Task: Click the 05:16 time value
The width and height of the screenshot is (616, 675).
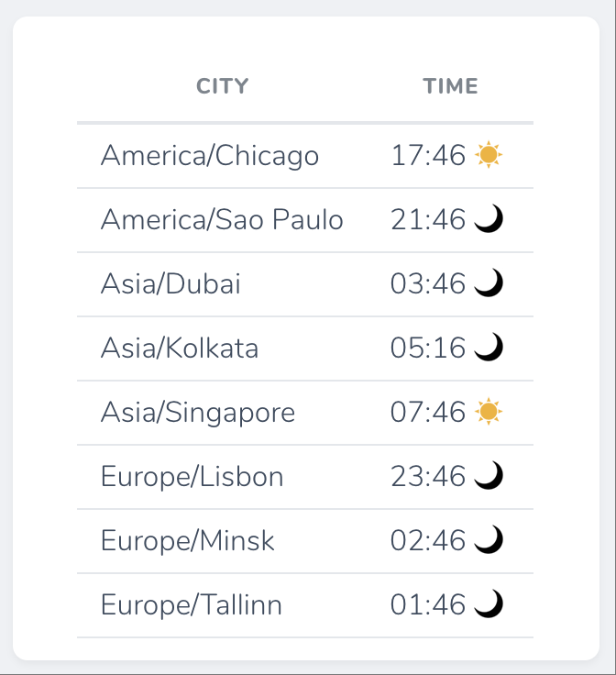Action: click(x=428, y=348)
